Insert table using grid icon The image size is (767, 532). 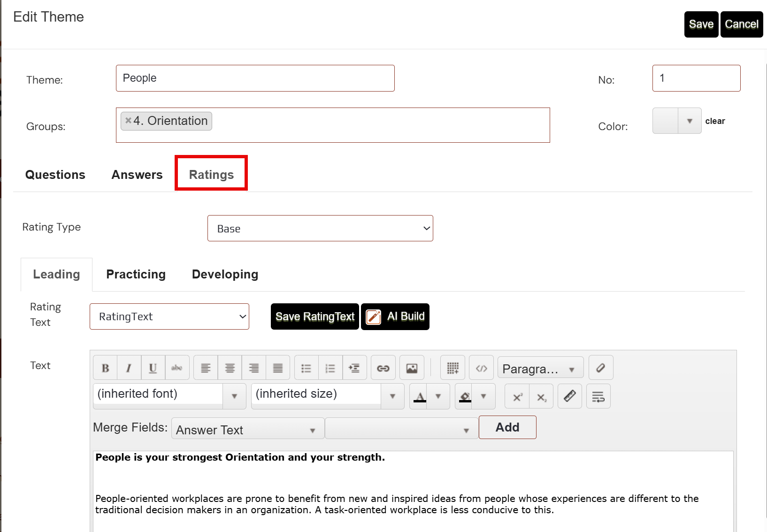tap(453, 368)
